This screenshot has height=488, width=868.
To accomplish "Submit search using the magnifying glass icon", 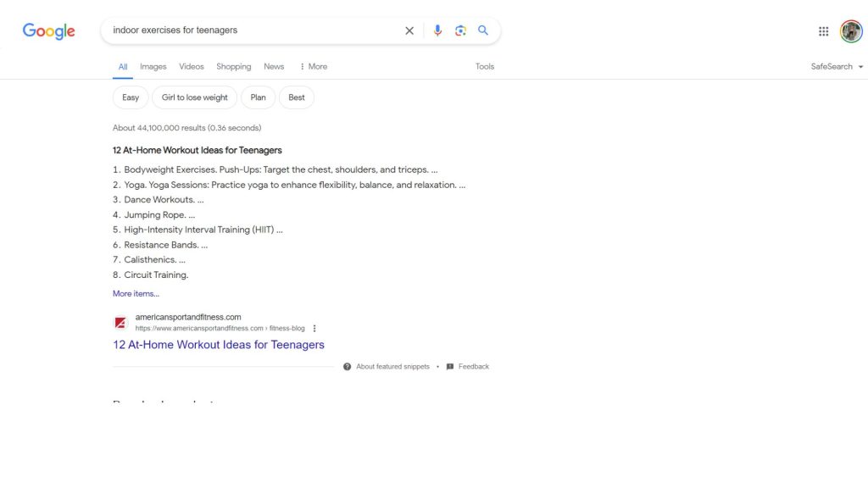I will click(483, 30).
